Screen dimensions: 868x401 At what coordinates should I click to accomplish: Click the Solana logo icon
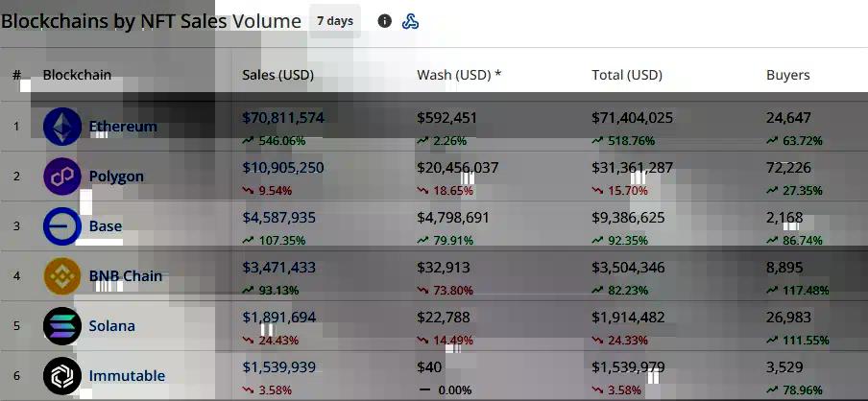pos(62,326)
